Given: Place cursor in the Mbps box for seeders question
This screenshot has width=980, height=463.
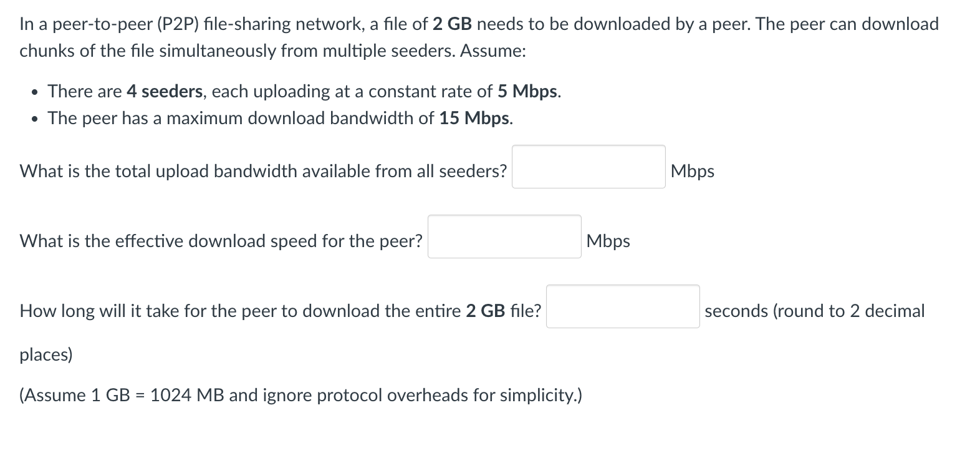Looking at the screenshot, I should (588, 167).
